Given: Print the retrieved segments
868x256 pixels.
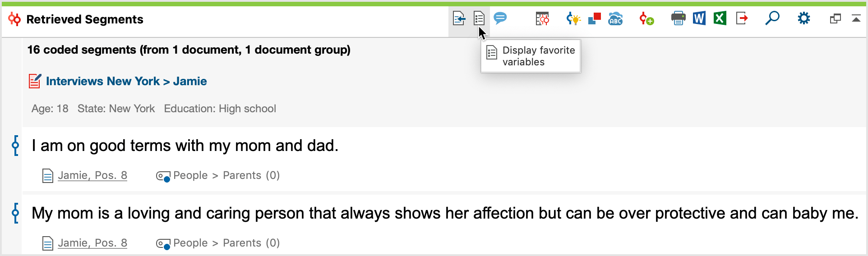Looking at the screenshot, I should point(678,18).
